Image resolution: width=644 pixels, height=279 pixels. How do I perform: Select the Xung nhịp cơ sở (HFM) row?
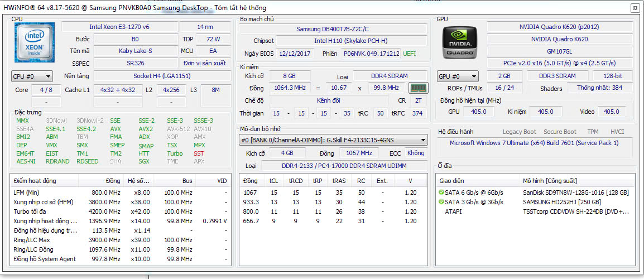[x=119, y=202]
